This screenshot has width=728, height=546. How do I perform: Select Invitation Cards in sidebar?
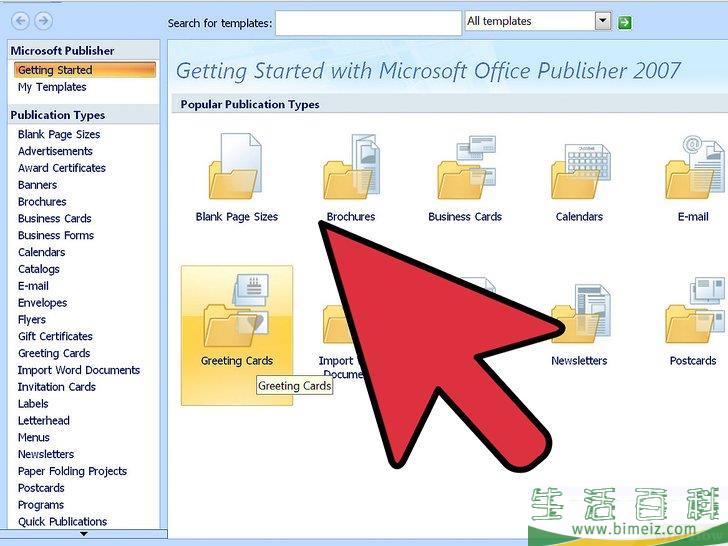pos(57,387)
